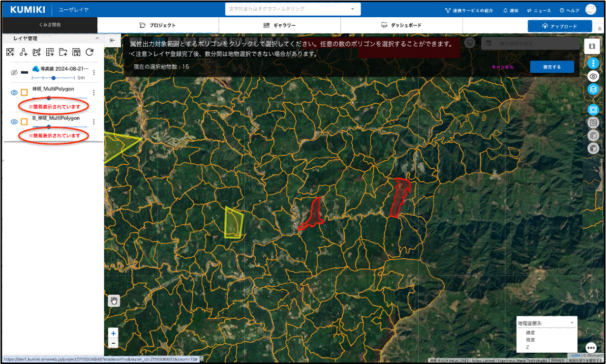Screen dimensions: 606x364
Task: Click the 確定する confirm button
Action: (552, 67)
